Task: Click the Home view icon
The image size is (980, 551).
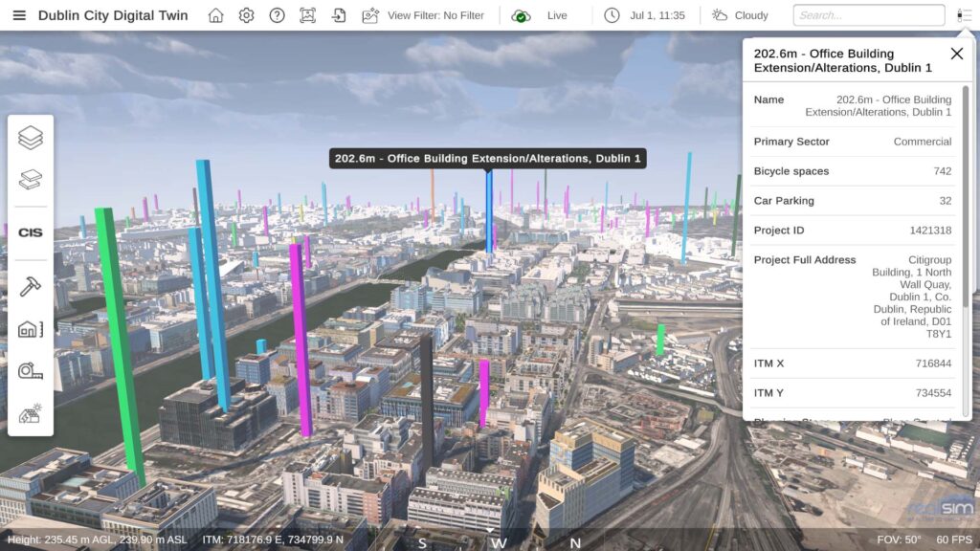Action: click(215, 15)
